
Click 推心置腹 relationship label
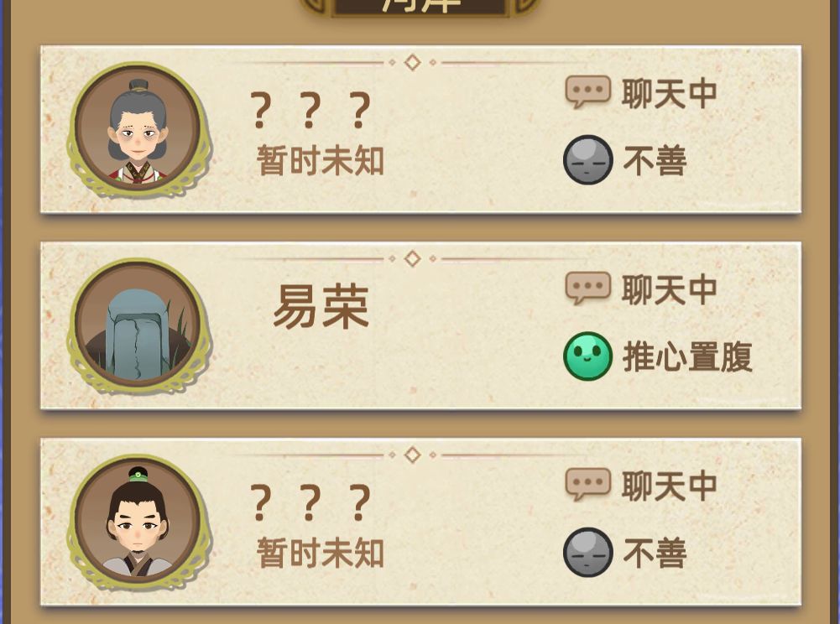(688, 356)
